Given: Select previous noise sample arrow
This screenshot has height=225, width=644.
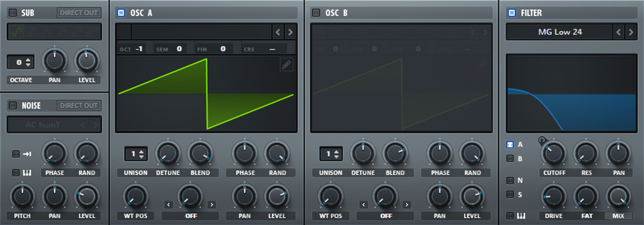Looking at the screenshot, I should tap(82, 126).
